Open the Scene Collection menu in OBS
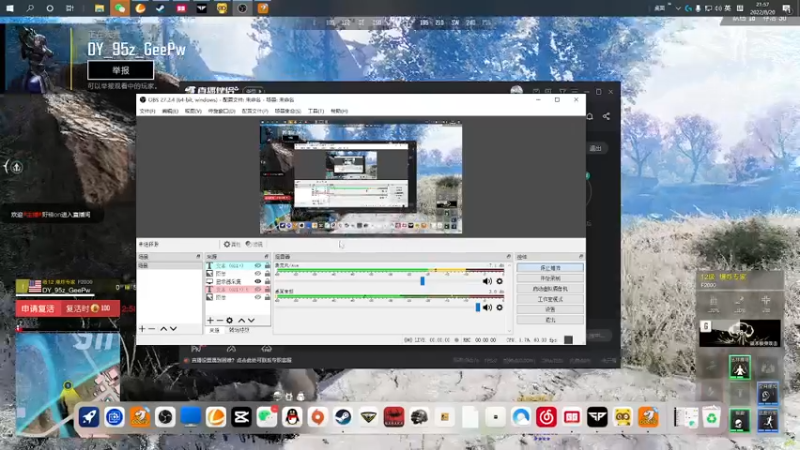800x450 pixels. pos(288,111)
